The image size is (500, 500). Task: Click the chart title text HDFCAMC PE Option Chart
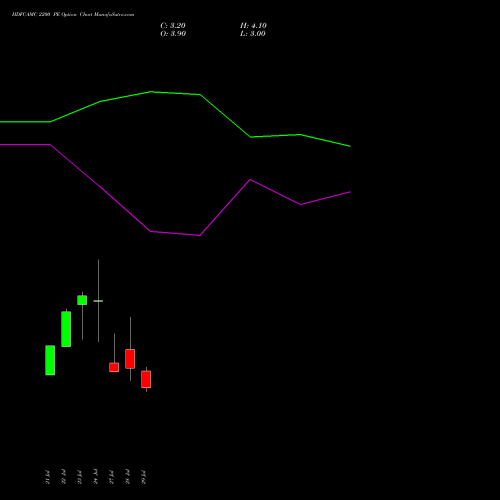click(x=73, y=15)
